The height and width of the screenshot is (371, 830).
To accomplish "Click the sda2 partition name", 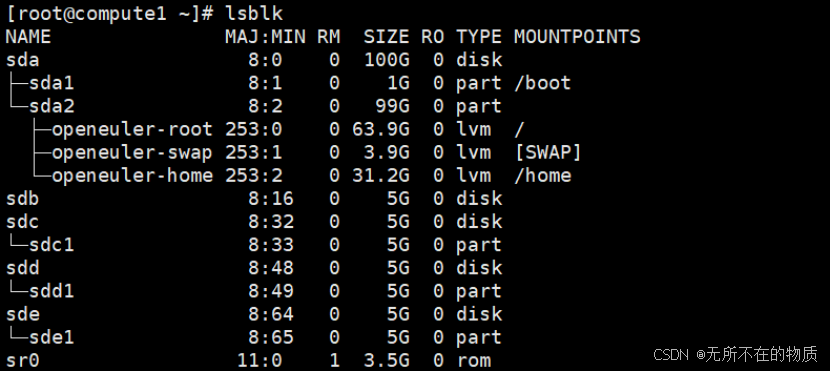I will click(x=51, y=106).
